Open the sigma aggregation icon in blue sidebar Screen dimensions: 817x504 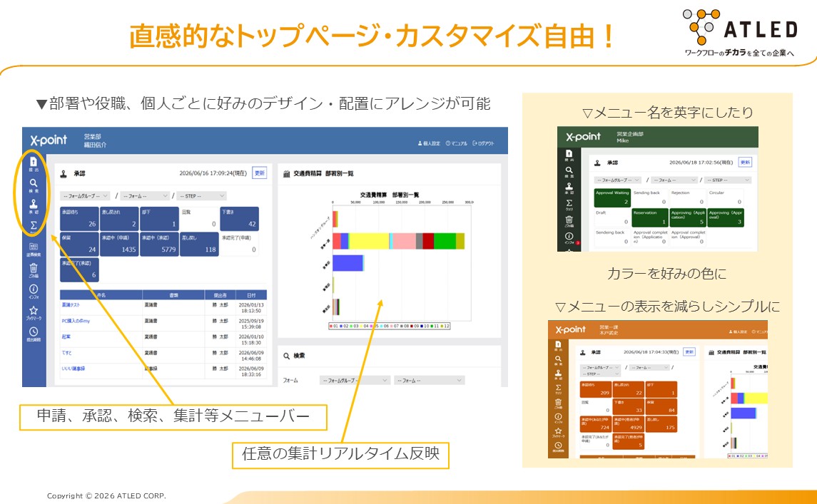click(34, 227)
